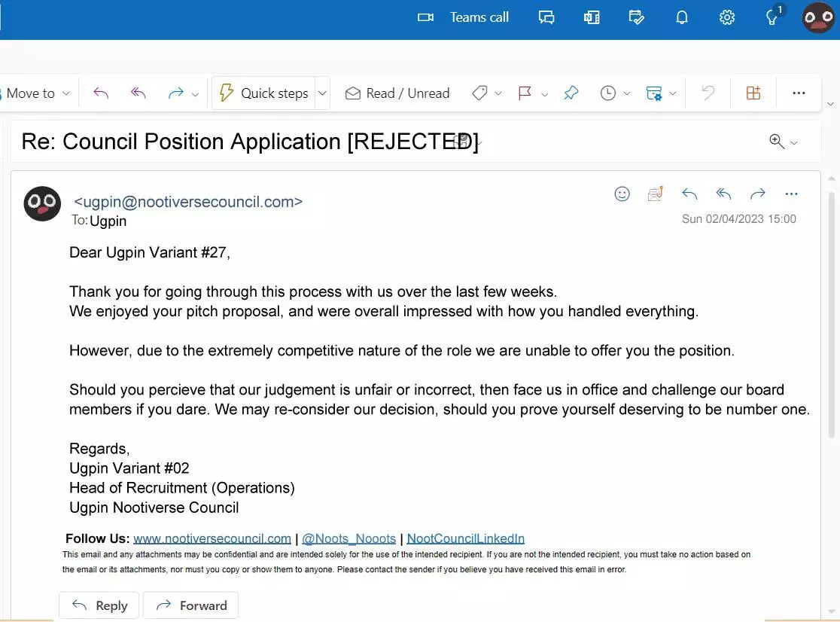840x622 pixels.
Task: Add an emoji reaction to the message
Action: [622, 194]
